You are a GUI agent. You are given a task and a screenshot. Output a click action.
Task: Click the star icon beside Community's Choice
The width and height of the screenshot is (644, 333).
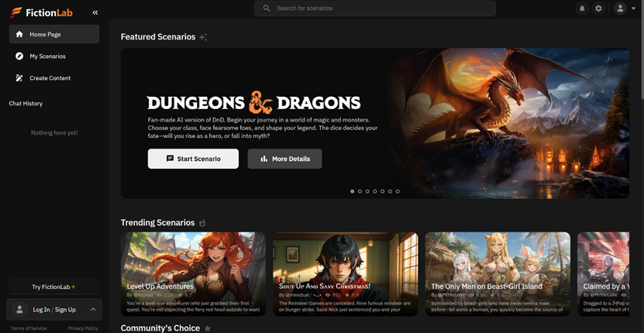coord(208,328)
